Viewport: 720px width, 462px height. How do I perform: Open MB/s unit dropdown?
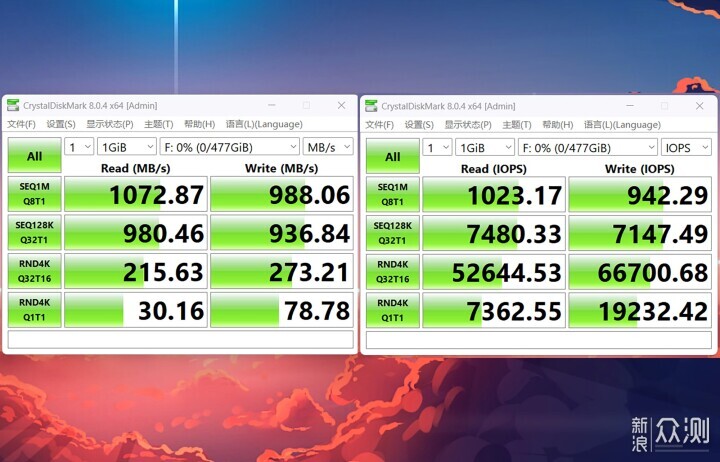pos(328,147)
